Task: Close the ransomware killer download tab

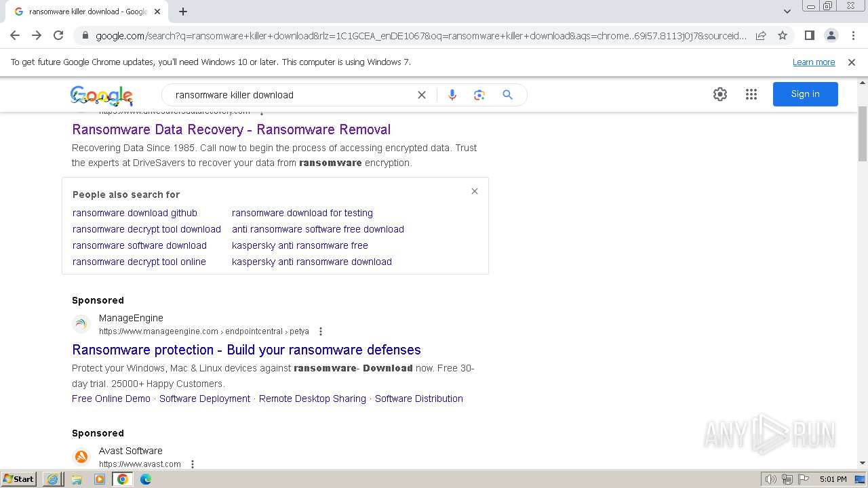Action: point(157,12)
